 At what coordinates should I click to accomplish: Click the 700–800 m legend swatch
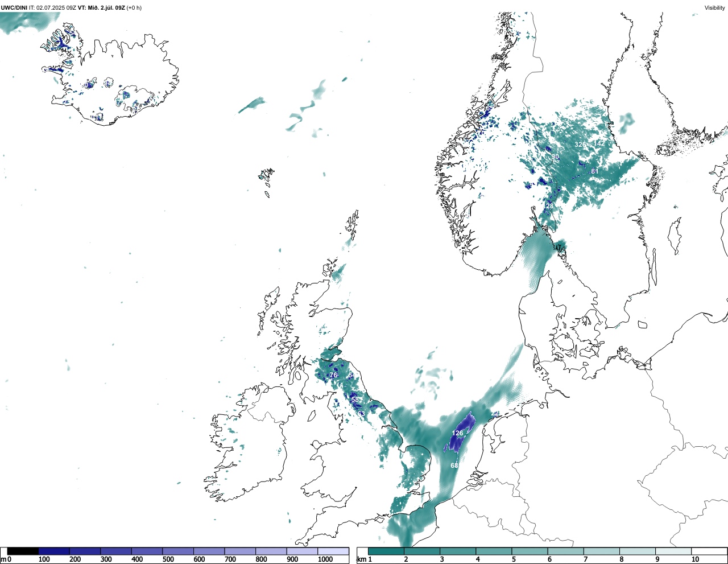240,551
